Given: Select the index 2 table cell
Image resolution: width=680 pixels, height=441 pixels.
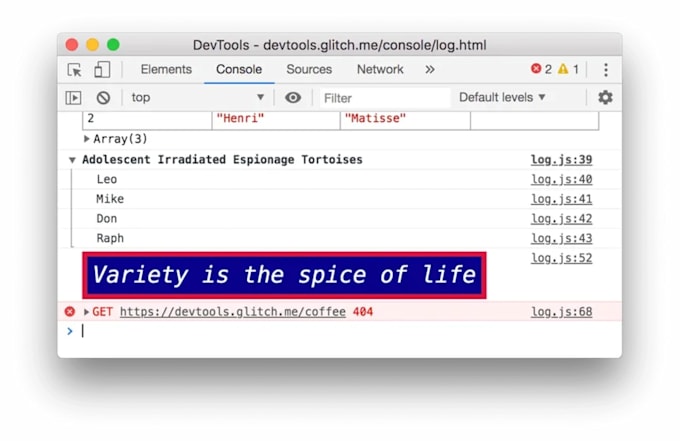Looking at the screenshot, I should pos(147,120).
